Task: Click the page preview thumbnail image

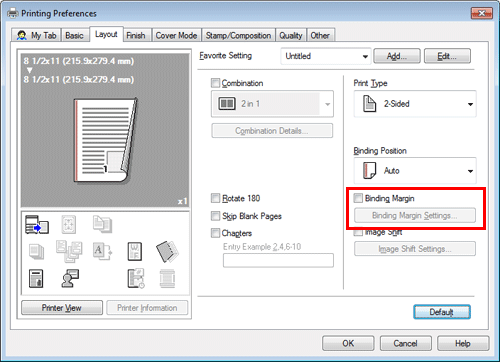Action: click(105, 140)
